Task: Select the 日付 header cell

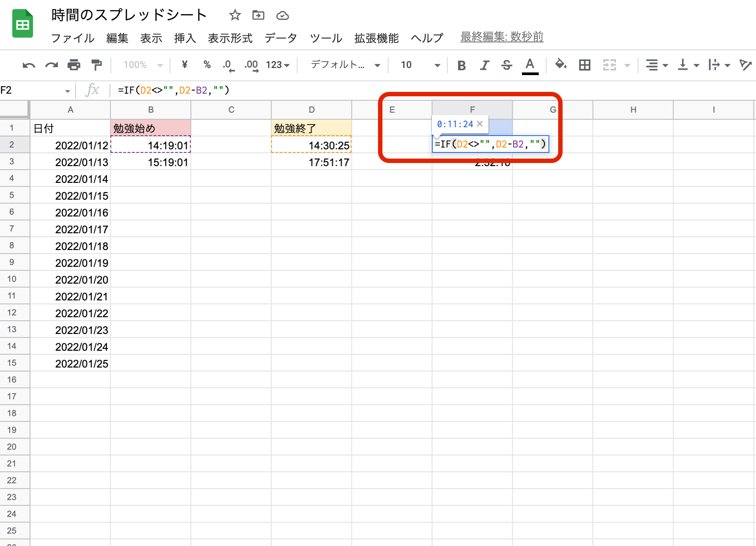Action: click(x=70, y=128)
